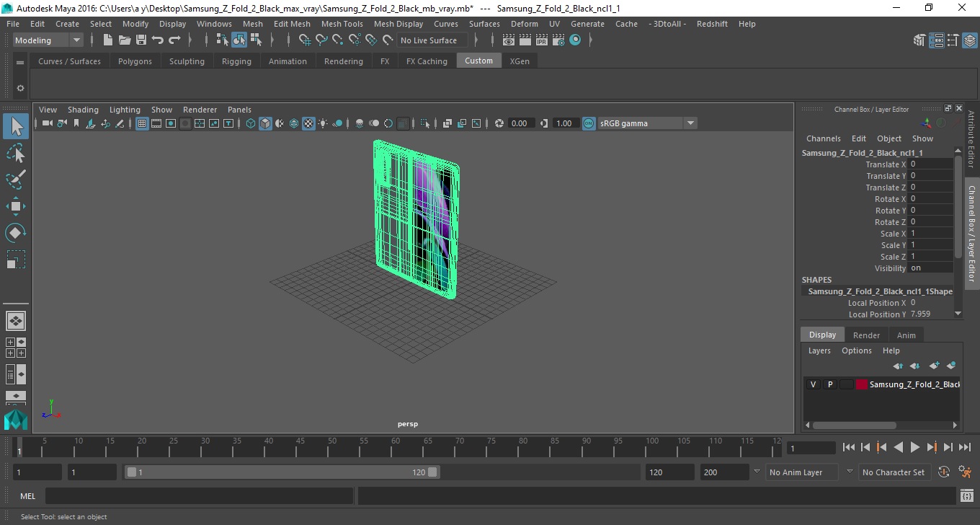
Task: Create a new scene with shelf icon
Action: [108, 40]
